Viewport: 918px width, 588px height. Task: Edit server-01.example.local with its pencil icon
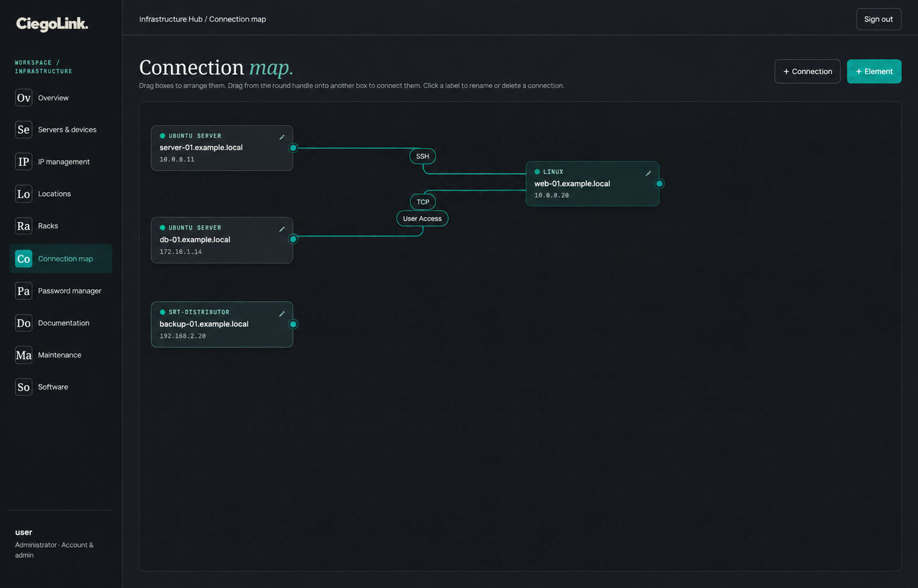click(x=282, y=138)
